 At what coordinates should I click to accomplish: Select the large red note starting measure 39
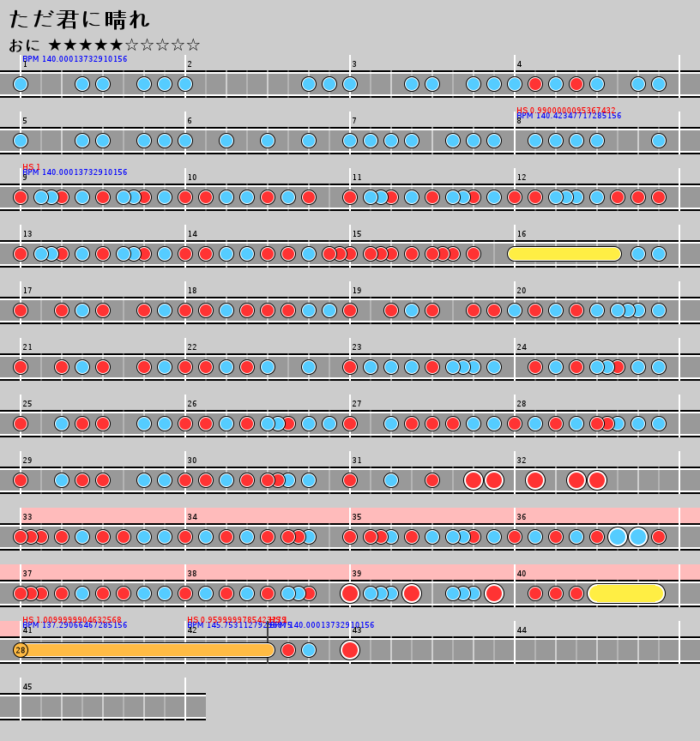[x=350, y=593]
